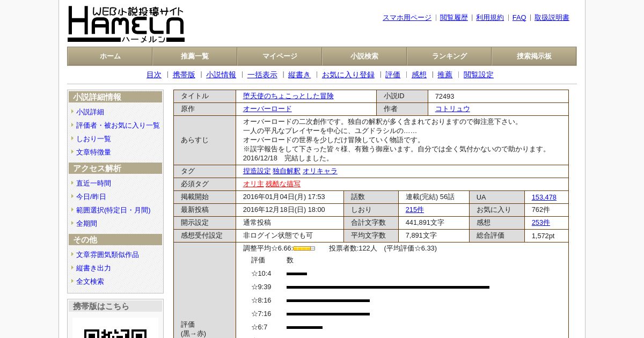Open 範囲選択(特定日・月間) access link
Screen dimensions: 644x338
click(113, 210)
